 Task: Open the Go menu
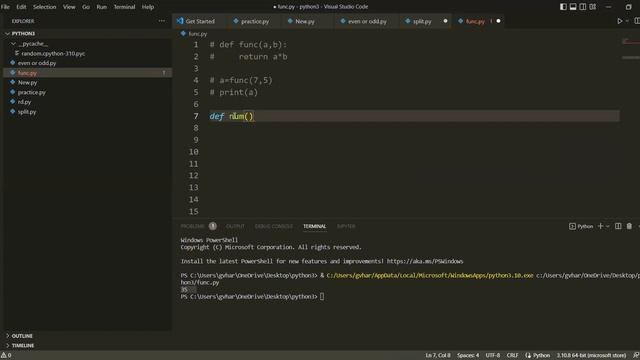(x=86, y=7)
